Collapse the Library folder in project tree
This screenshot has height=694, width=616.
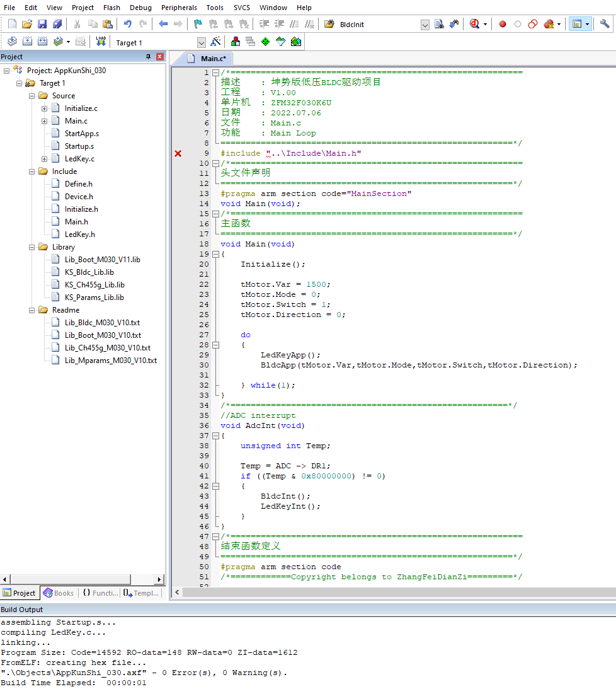pyautogui.click(x=32, y=247)
